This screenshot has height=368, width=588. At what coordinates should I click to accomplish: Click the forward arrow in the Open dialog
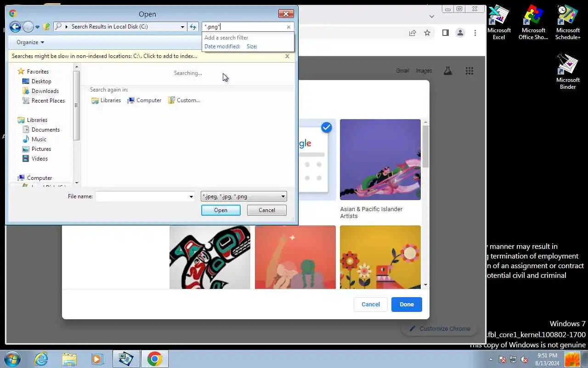click(28, 27)
